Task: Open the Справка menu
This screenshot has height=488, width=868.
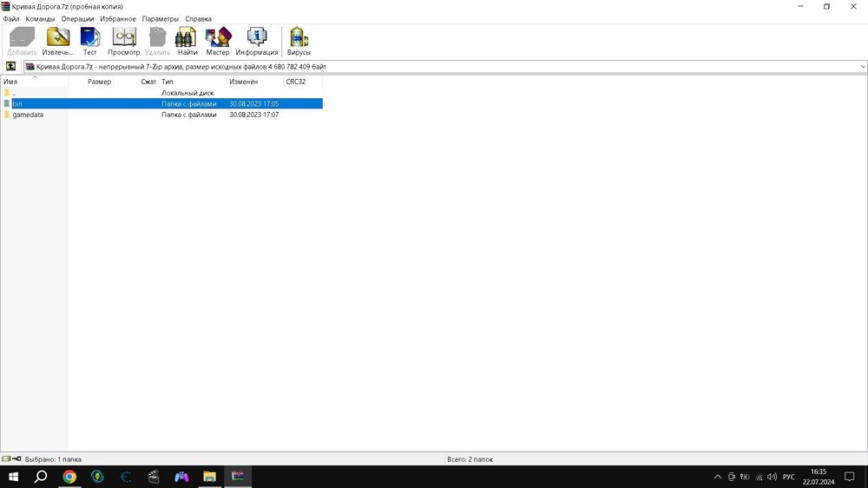Action: [x=198, y=19]
